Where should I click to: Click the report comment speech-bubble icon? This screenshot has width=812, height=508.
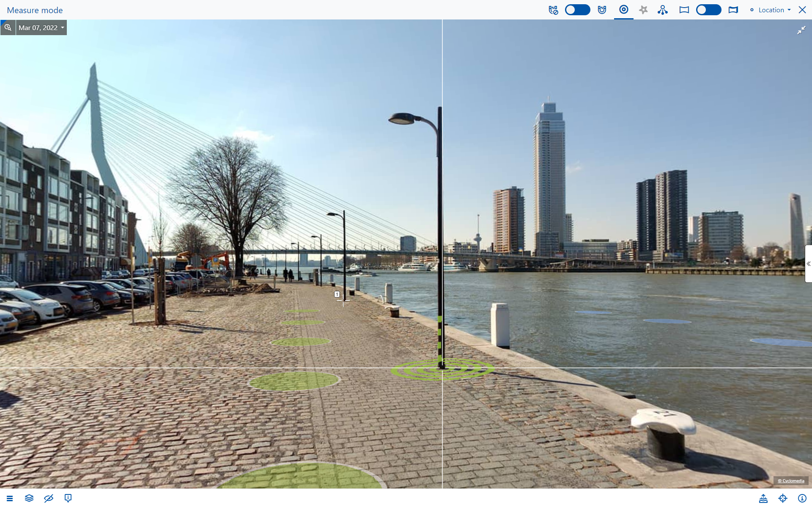68,498
